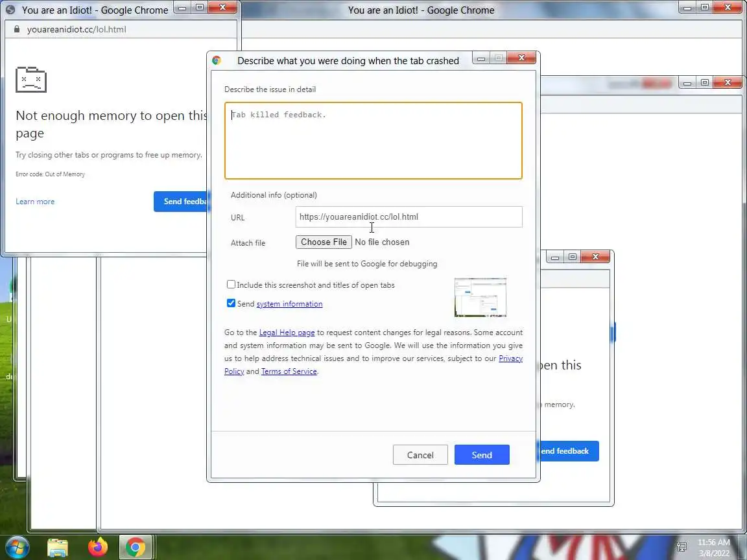The width and height of the screenshot is (747, 560).
Task: Open File Explorer from the taskbar
Action: tap(58, 548)
